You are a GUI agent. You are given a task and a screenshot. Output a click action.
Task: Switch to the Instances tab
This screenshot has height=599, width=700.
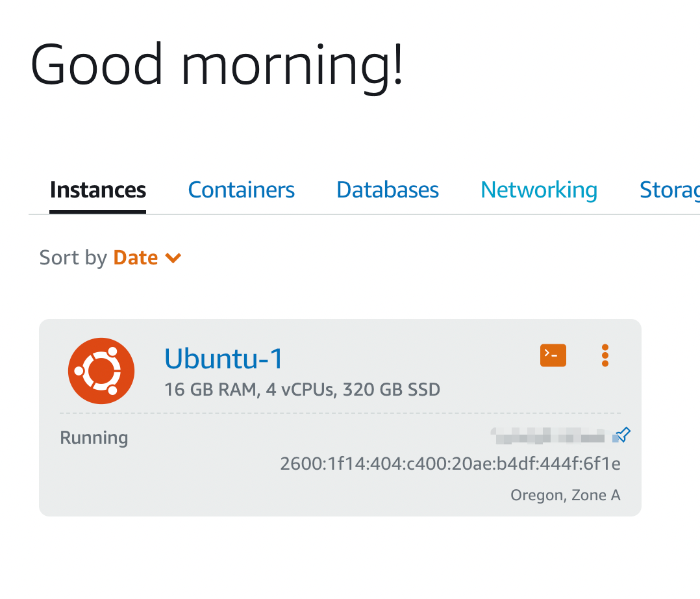(97, 190)
